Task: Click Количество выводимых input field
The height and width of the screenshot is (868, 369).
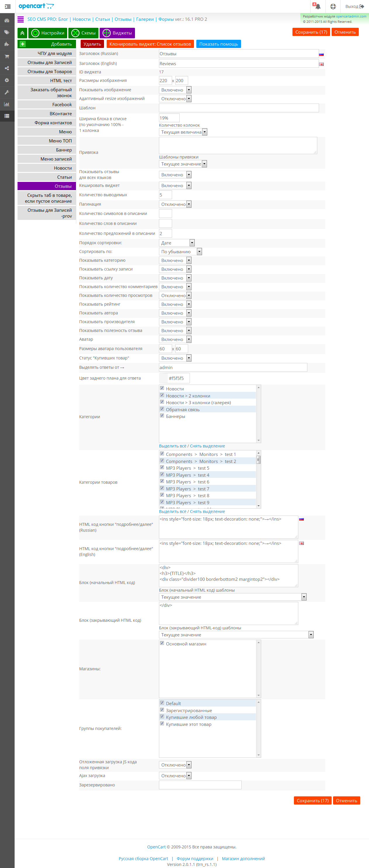Action: [165, 195]
